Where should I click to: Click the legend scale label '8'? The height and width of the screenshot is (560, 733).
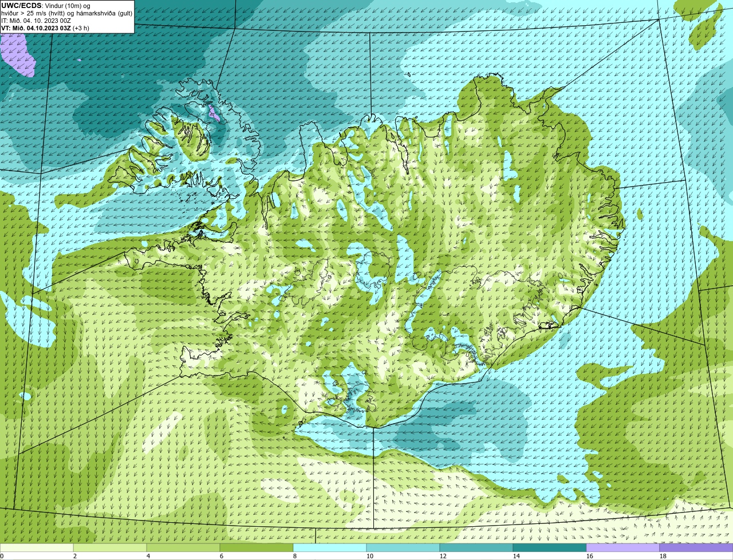(x=295, y=556)
